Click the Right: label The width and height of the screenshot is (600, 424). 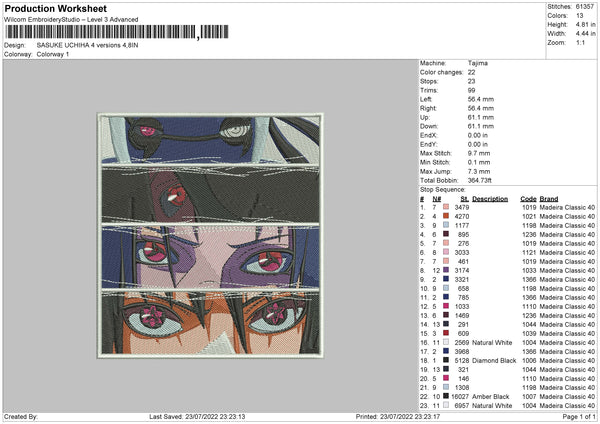click(428, 108)
